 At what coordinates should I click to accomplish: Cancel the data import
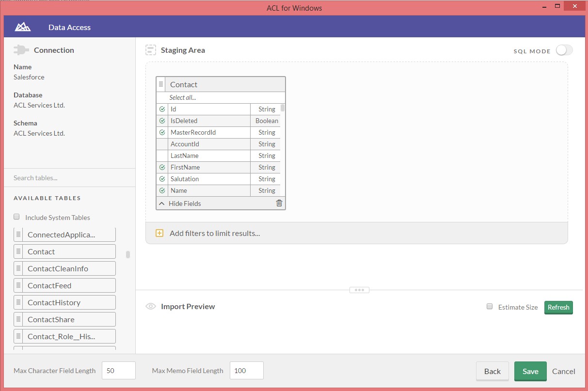[x=563, y=371]
